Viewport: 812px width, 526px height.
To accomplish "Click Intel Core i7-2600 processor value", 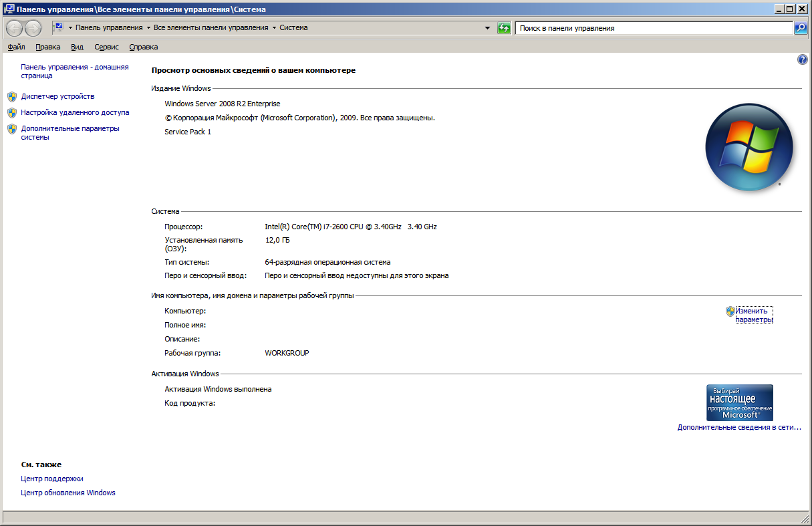I will pyautogui.click(x=351, y=227).
